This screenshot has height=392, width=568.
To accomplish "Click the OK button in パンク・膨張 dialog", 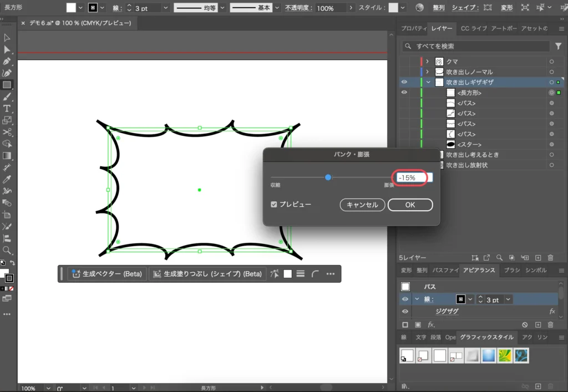I will coord(410,205).
